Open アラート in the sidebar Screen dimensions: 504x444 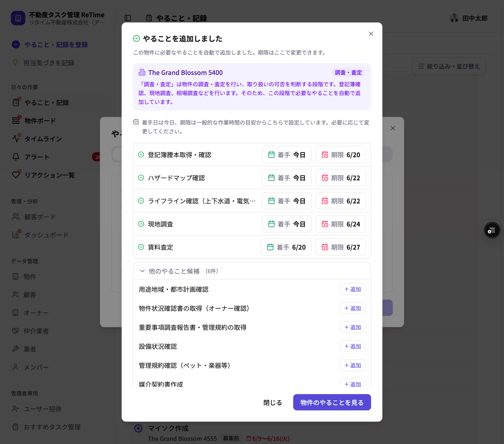coord(37,157)
